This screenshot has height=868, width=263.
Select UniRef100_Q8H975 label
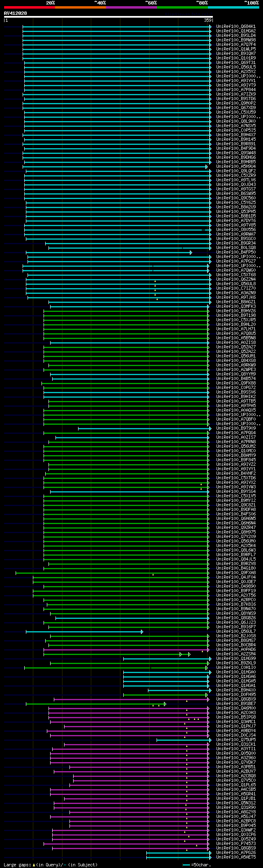236,532
